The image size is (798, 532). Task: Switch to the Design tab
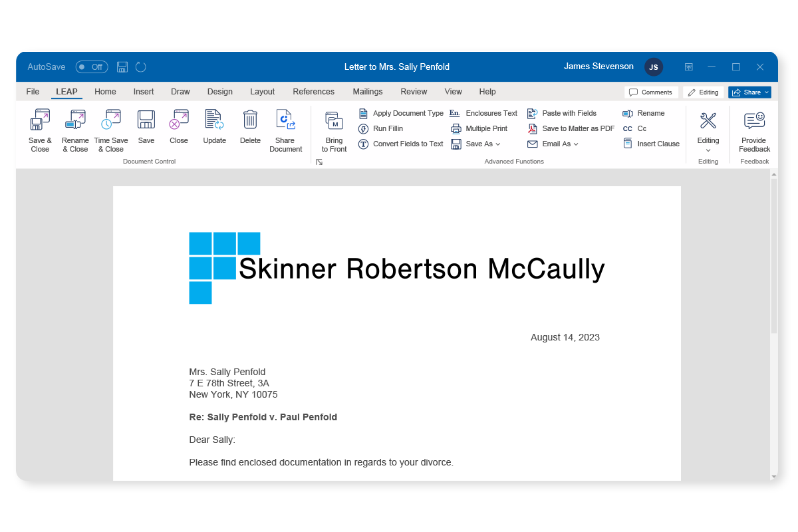click(x=220, y=92)
